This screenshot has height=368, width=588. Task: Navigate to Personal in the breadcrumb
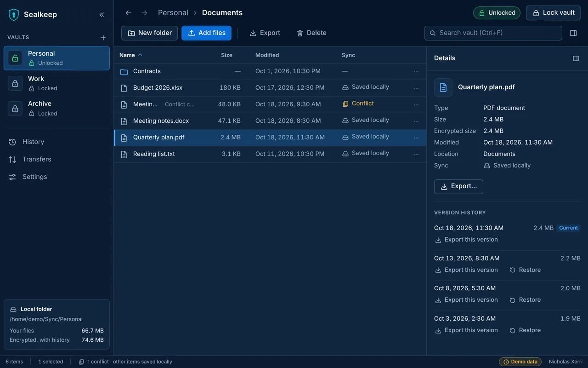173,13
